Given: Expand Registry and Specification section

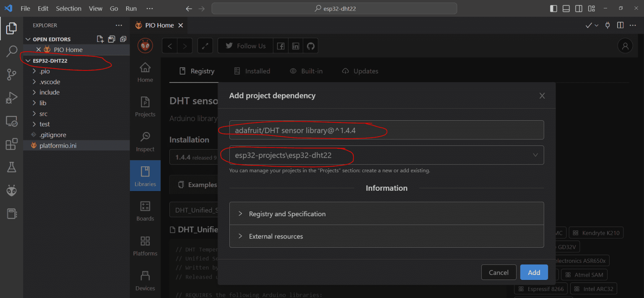Looking at the screenshot, I should pos(287,214).
